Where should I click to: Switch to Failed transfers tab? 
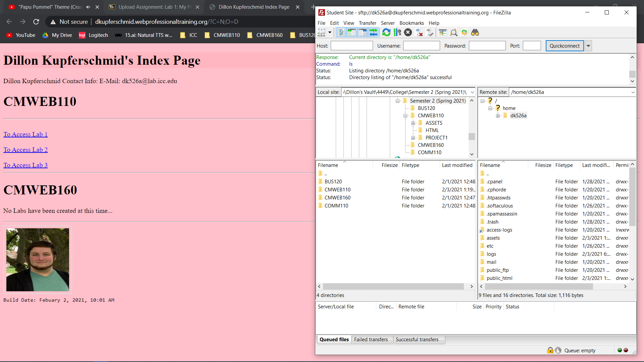click(x=371, y=340)
